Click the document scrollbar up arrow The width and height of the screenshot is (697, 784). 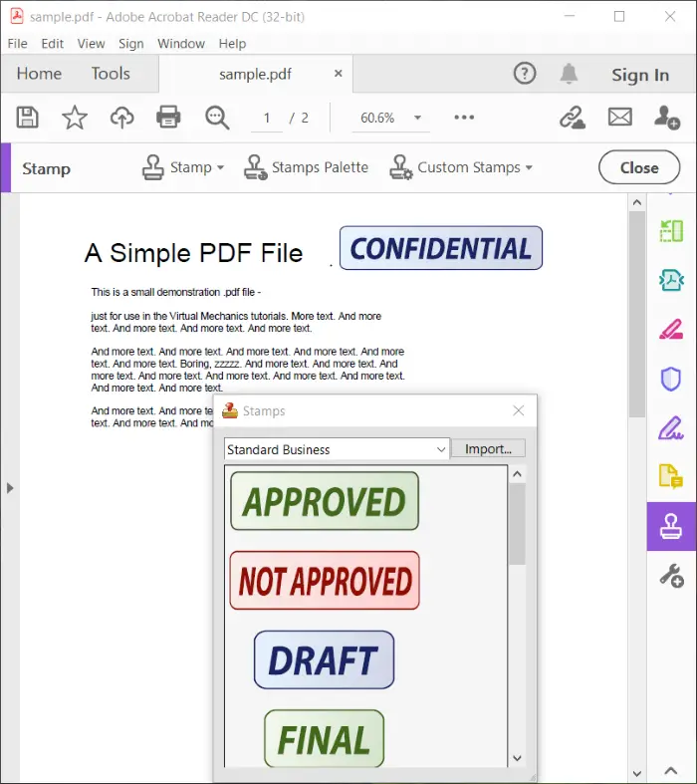636,202
